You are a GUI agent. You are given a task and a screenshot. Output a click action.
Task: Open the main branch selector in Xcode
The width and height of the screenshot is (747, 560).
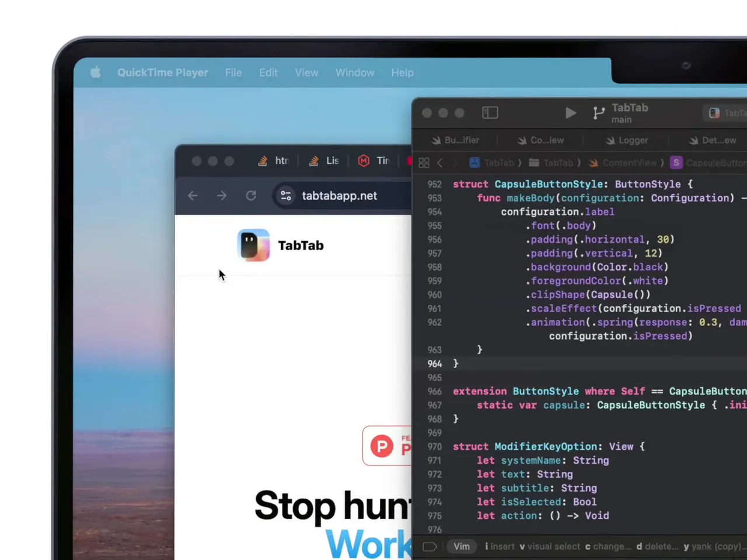pyautogui.click(x=621, y=113)
